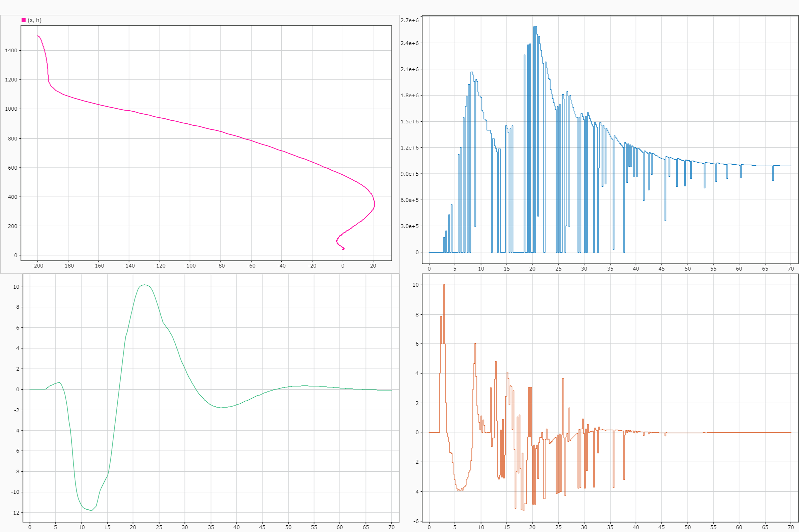Select the blue chart's tallest peak near 20
The image size is (799, 532).
535,27
